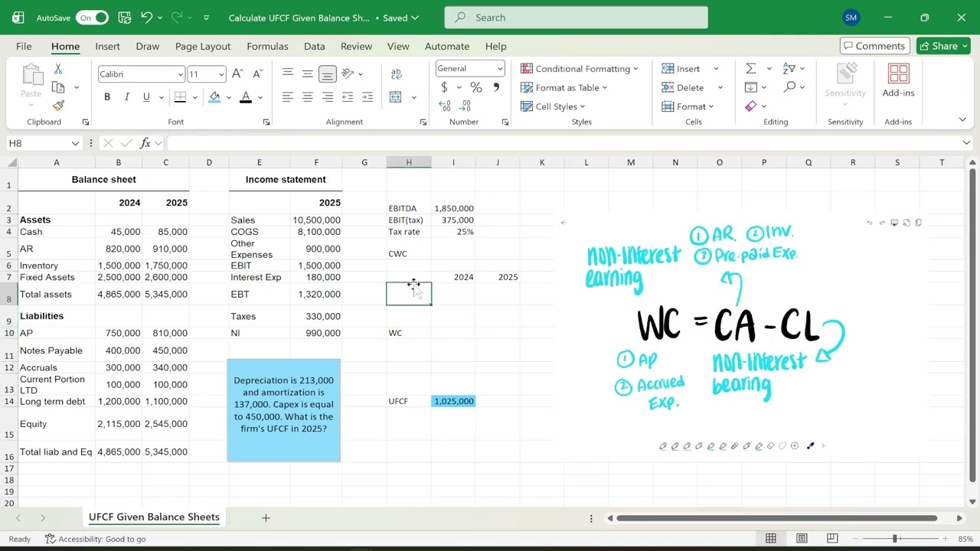Image resolution: width=980 pixels, height=551 pixels.
Task: Toggle Center horizontal alignment
Action: coord(308,97)
